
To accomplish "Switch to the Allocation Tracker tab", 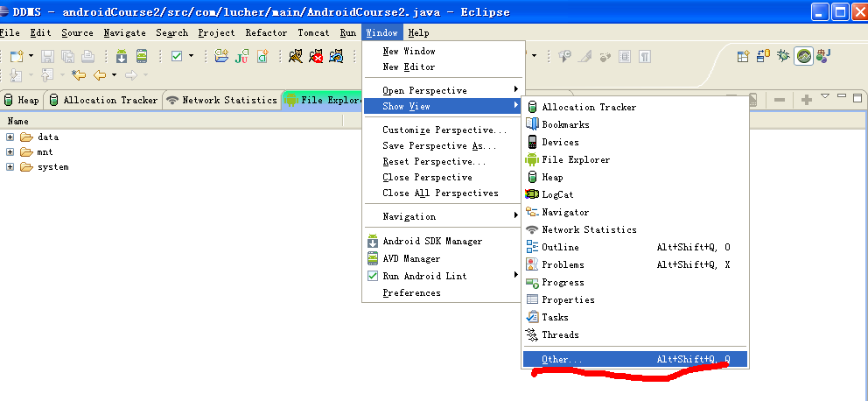I will pos(103,100).
